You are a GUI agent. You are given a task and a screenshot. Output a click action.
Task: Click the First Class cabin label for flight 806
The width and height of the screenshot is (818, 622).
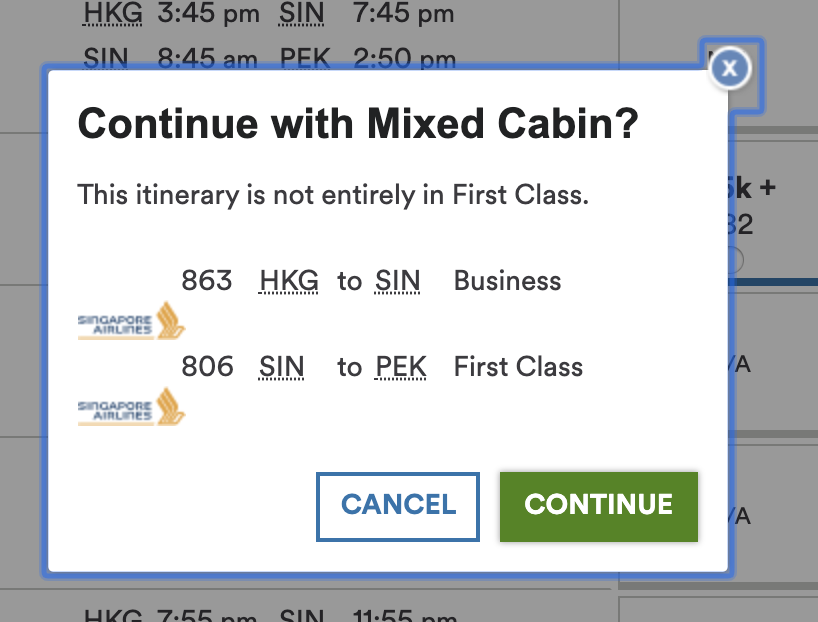click(x=518, y=367)
